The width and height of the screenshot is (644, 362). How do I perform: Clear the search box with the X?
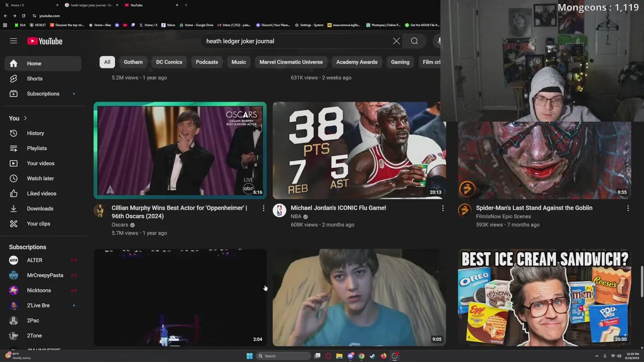point(396,41)
